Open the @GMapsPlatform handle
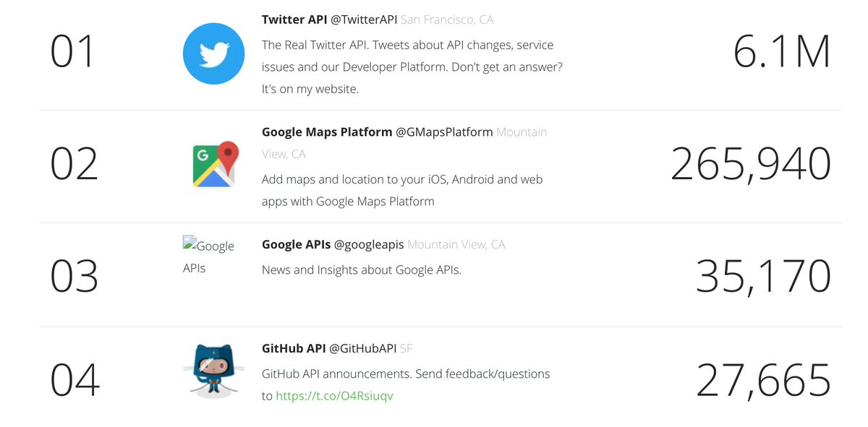This screenshot has height=427, width=868. point(444,132)
